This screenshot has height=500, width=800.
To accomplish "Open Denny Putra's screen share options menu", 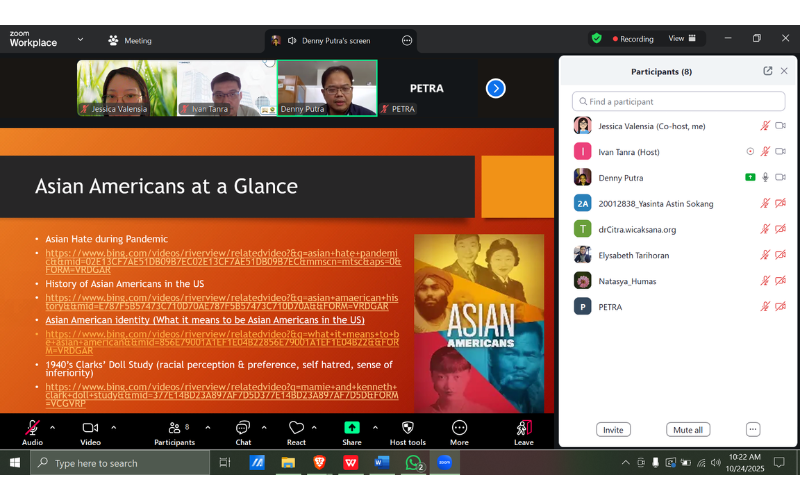I will (407, 41).
